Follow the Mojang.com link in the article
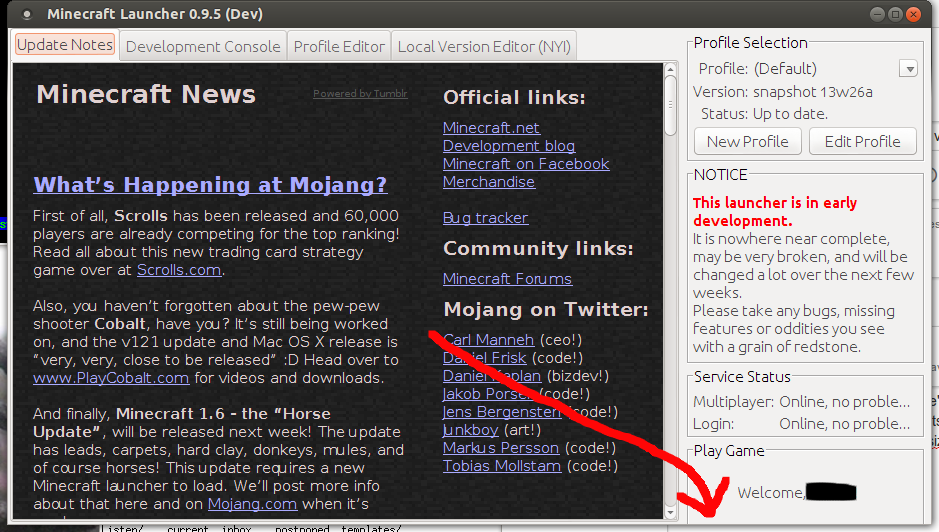 [x=252, y=504]
